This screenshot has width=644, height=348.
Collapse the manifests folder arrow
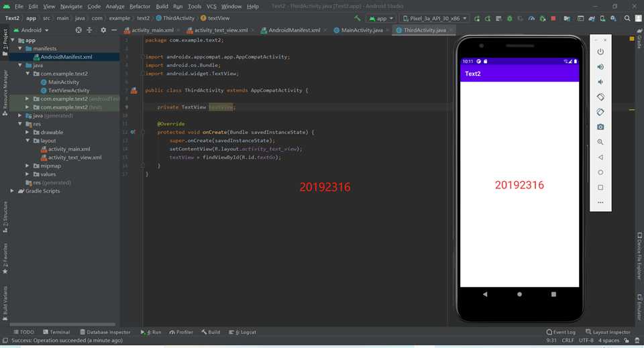click(x=20, y=48)
